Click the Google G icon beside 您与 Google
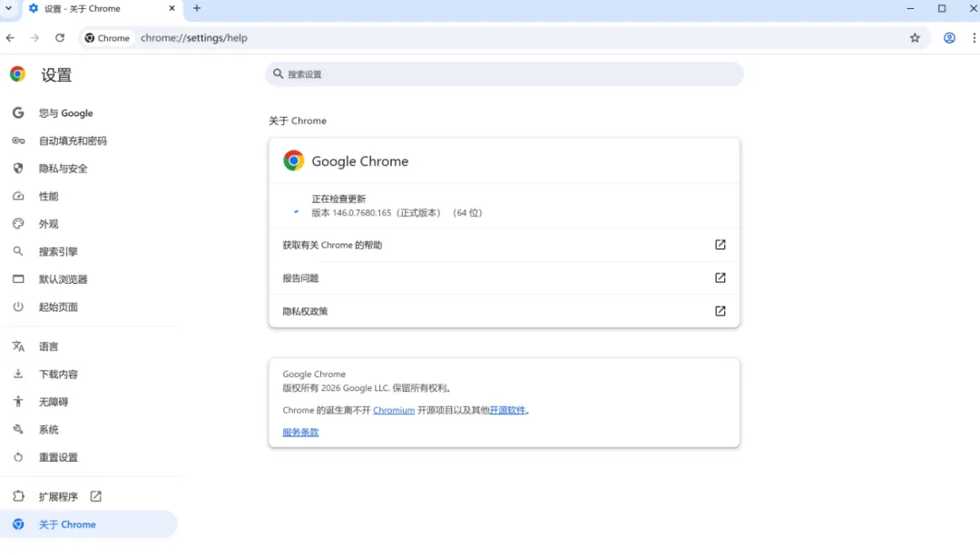This screenshot has height=555, width=980. [18, 113]
